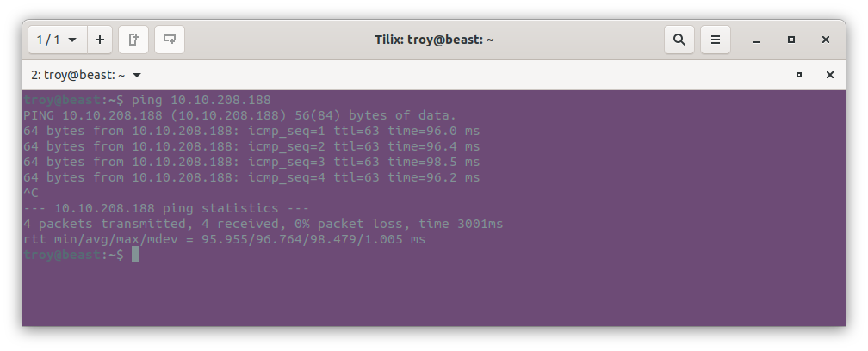Image resolution: width=868 pixels, height=351 pixels.
Task: Open the terminal search magnifier
Action: click(679, 40)
